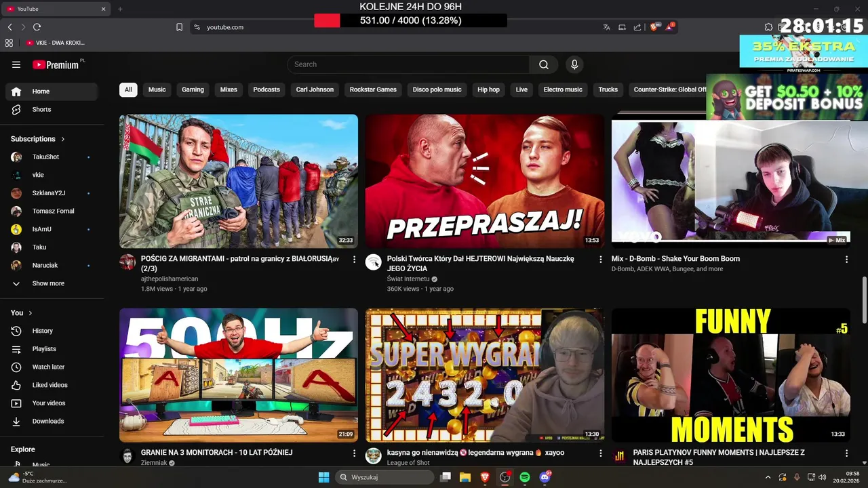868x488 pixels.
Task: Show hidden system tray icons
Action: [x=768, y=477]
